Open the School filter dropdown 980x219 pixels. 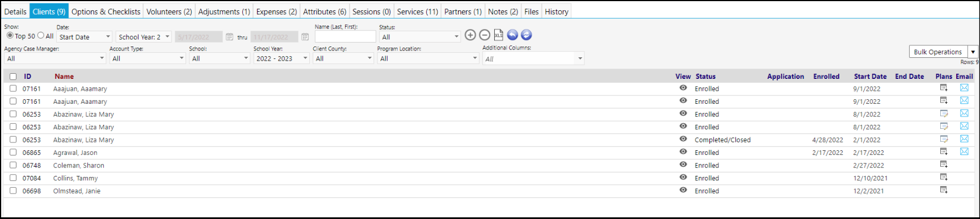click(x=220, y=58)
